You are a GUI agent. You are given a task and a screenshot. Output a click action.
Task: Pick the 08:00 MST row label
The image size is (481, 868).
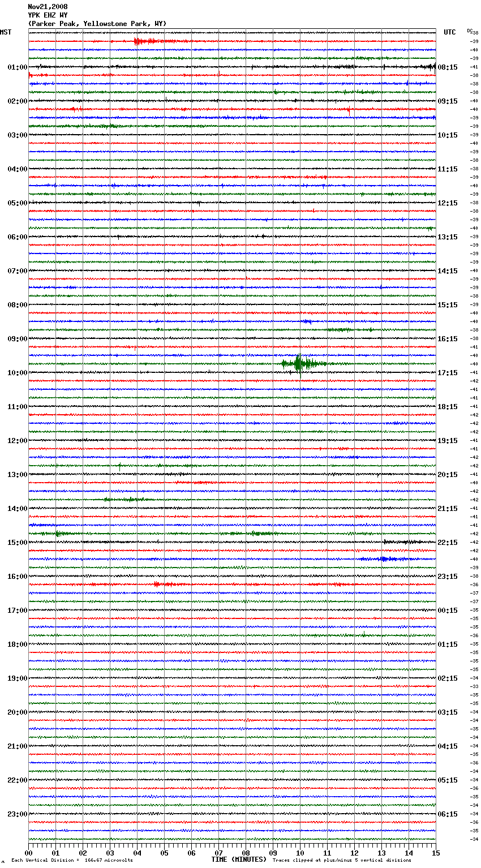pos(18,305)
